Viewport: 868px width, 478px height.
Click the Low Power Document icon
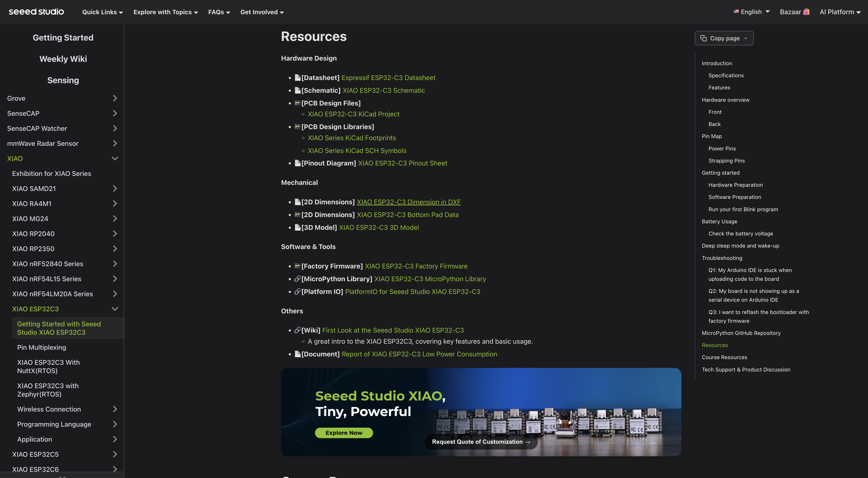298,354
